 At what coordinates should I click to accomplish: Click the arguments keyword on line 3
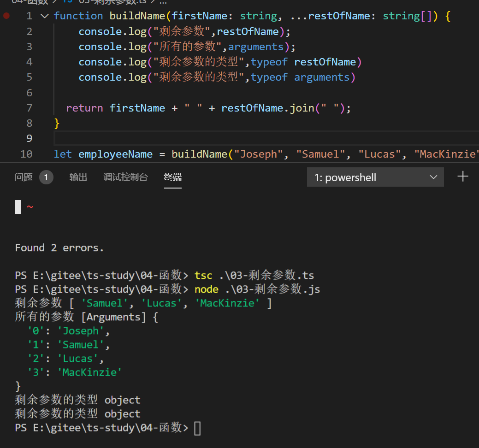[256, 47]
